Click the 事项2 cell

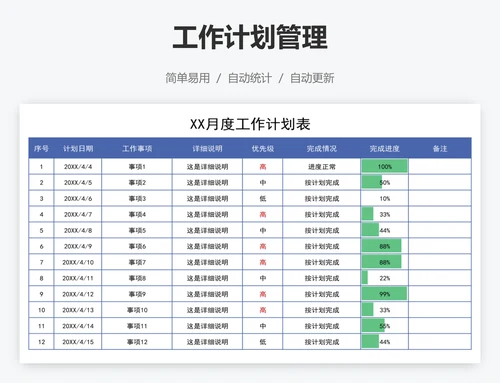pos(137,182)
